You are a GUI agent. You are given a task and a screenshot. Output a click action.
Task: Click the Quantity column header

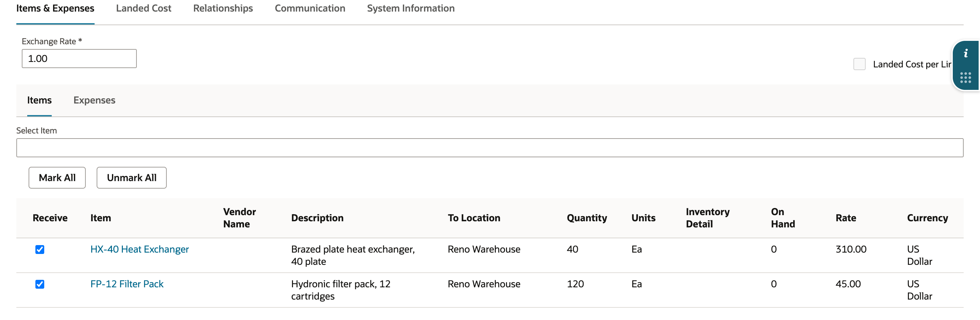click(x=587, y=218)
